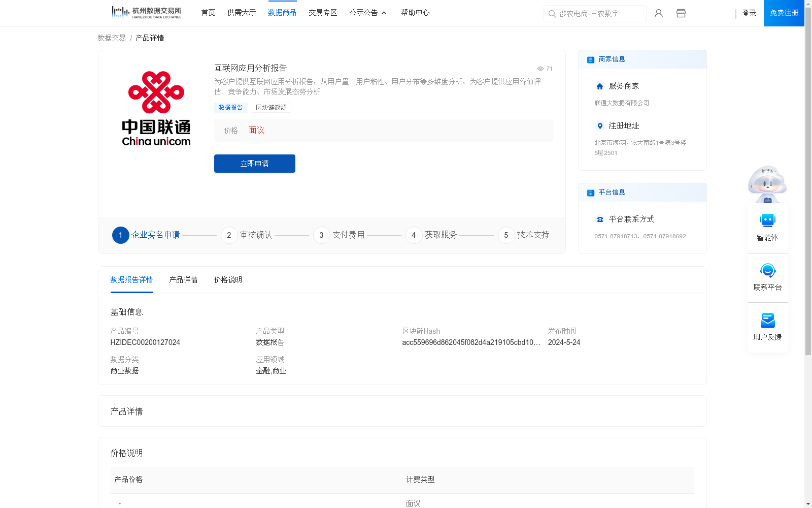Viewport: 812px width, 508px height.
Task: Open the 智能体 robot assistant
Action: click(x=768, y=220)
